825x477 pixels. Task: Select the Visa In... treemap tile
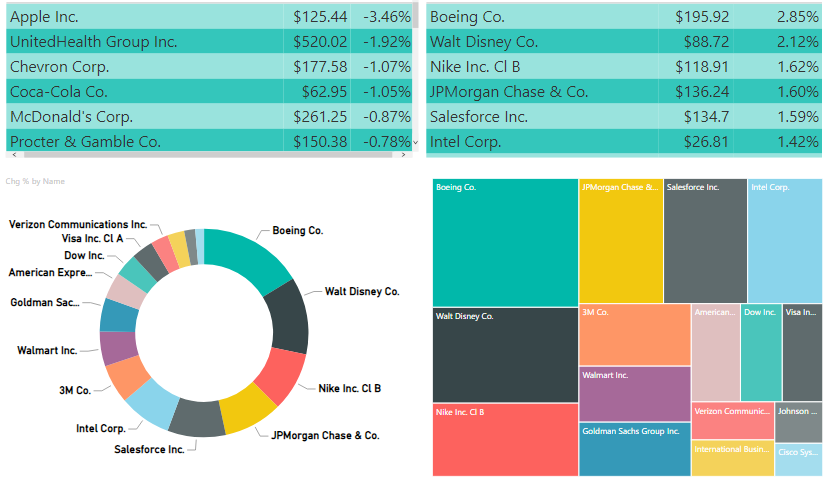pos(802,352)
